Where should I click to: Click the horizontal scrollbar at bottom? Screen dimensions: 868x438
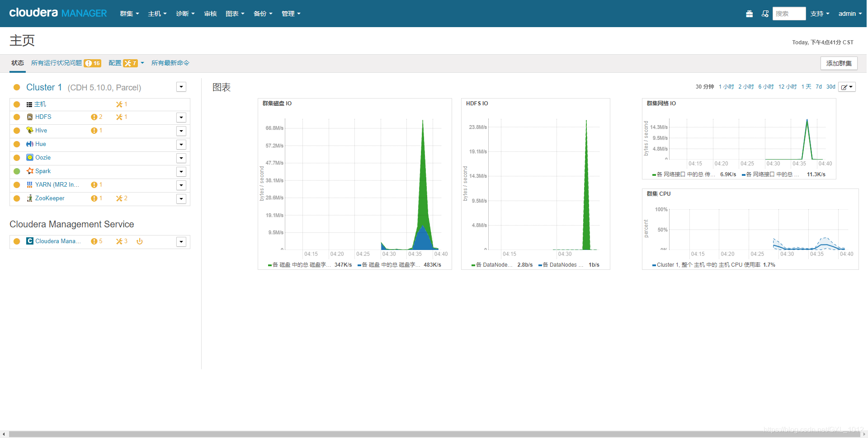point(434,434)
